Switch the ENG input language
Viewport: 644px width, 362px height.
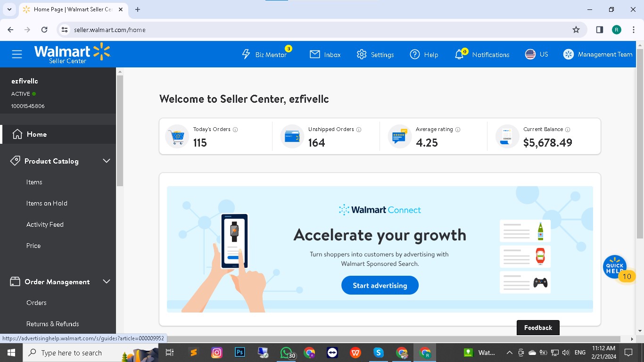coord(580,353)
